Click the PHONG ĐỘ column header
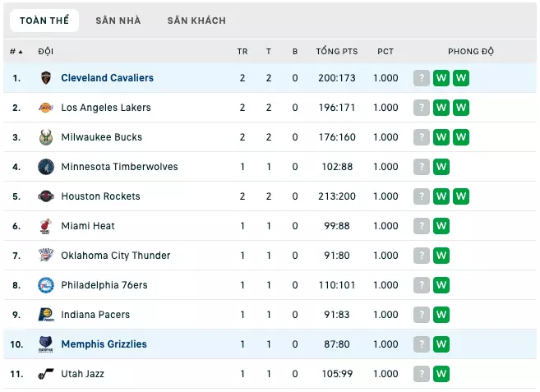 [471, 51]
